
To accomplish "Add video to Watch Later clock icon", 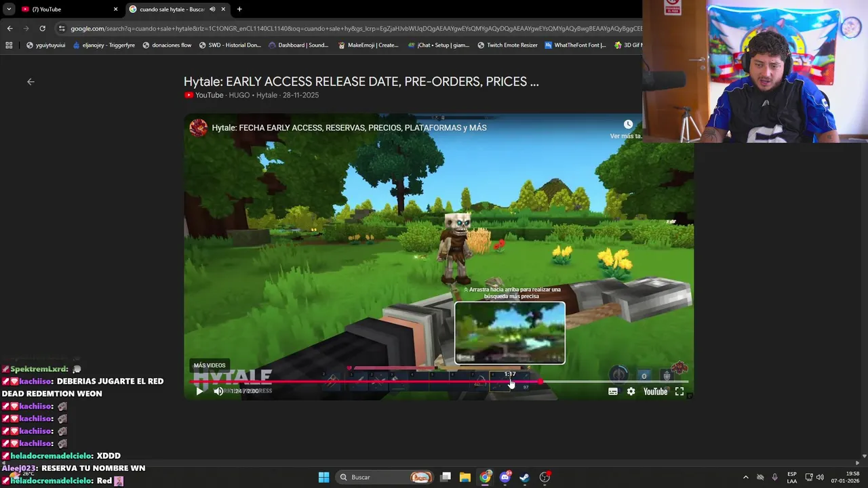I will point(628,125).
